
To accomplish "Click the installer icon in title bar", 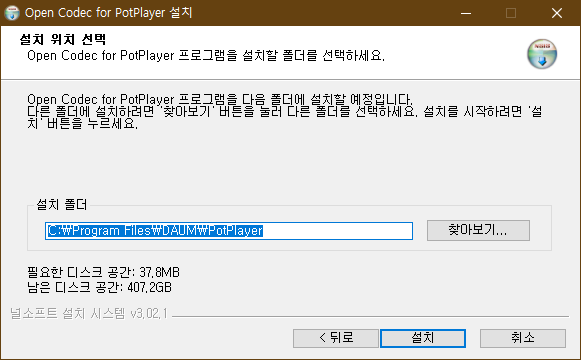I will coord(11,13).
